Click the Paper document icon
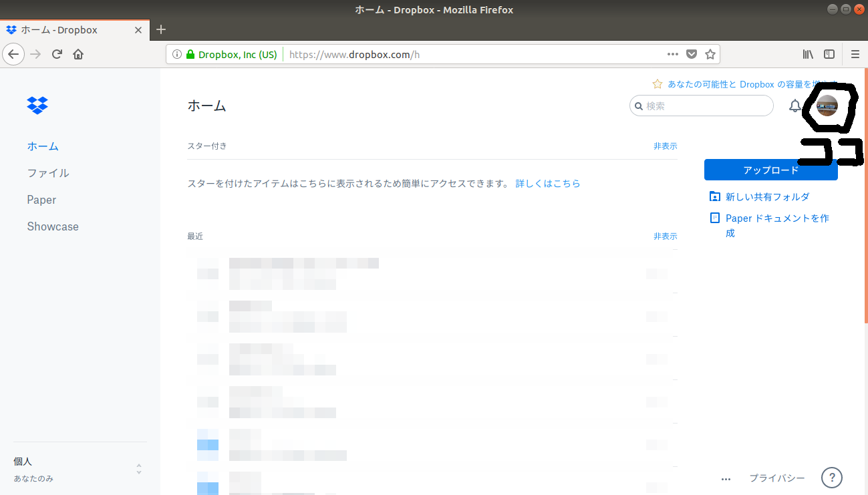Viewport: 868px width, 495px height. 715,218
